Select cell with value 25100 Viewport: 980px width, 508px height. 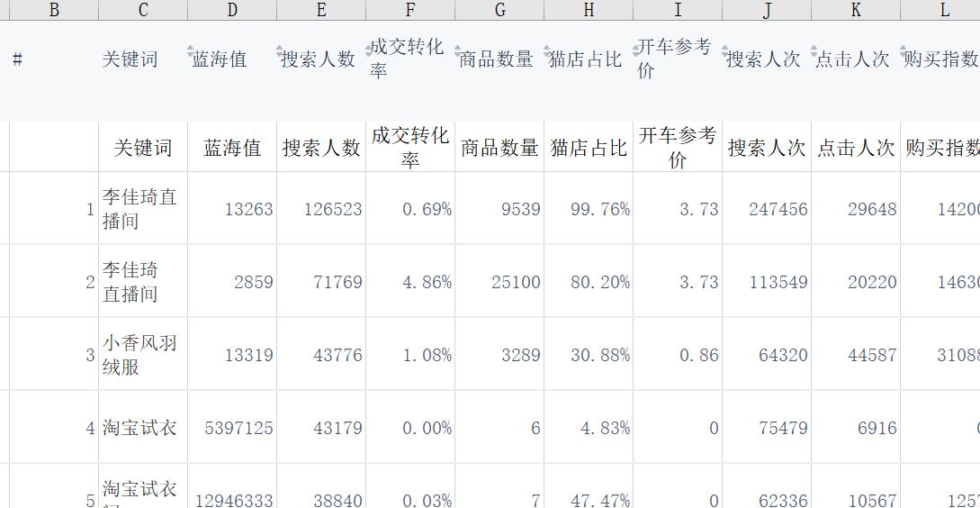click(500, 281)
